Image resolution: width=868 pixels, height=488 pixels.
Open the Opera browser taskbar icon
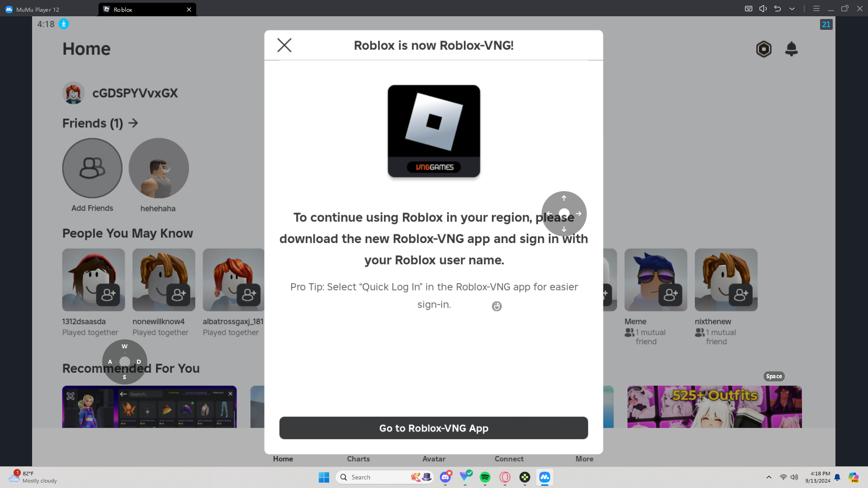click(x=505, y=477)
